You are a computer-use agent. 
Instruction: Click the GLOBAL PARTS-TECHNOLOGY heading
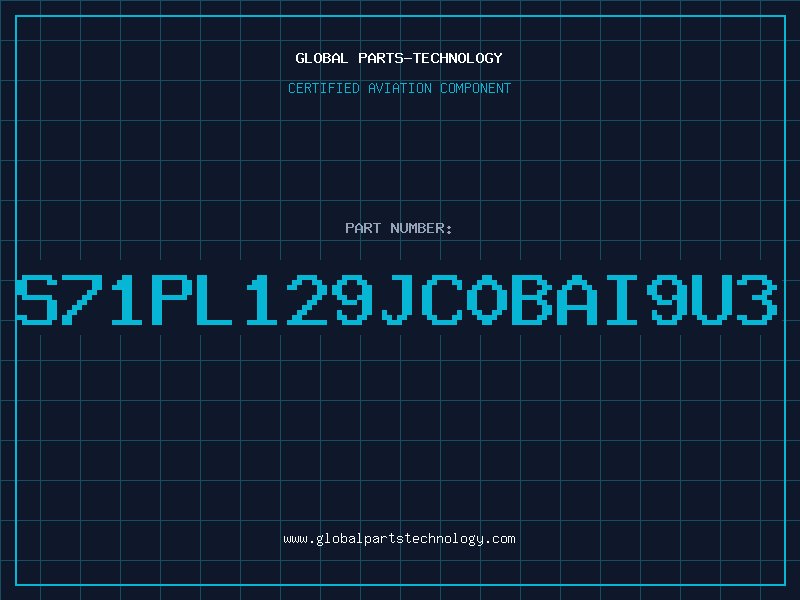tap(399, 58)
